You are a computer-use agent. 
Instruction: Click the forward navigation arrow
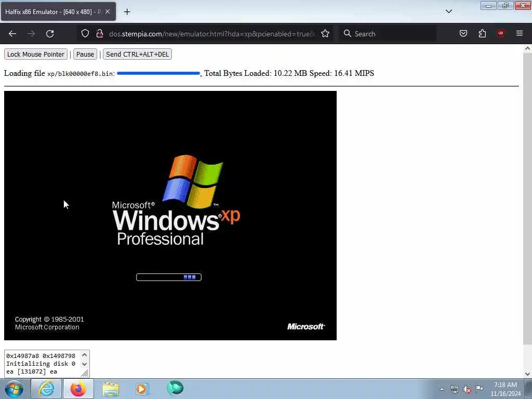point(31,34)
